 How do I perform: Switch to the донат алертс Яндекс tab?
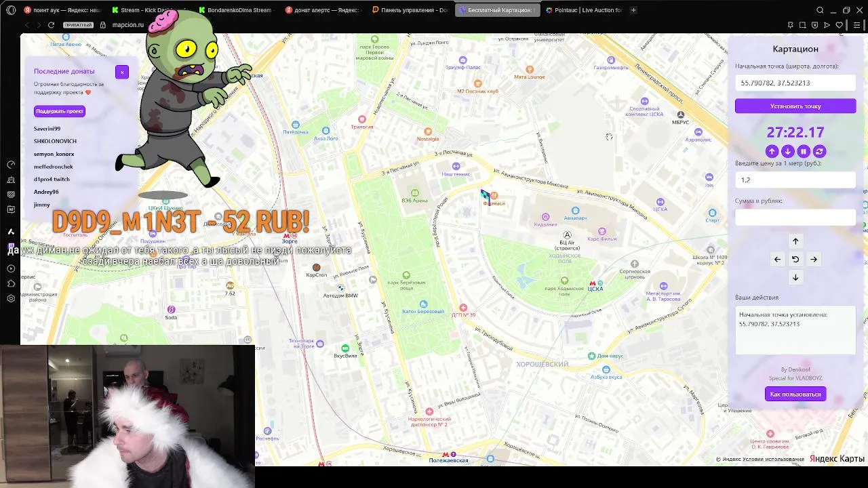click(323, 10)
